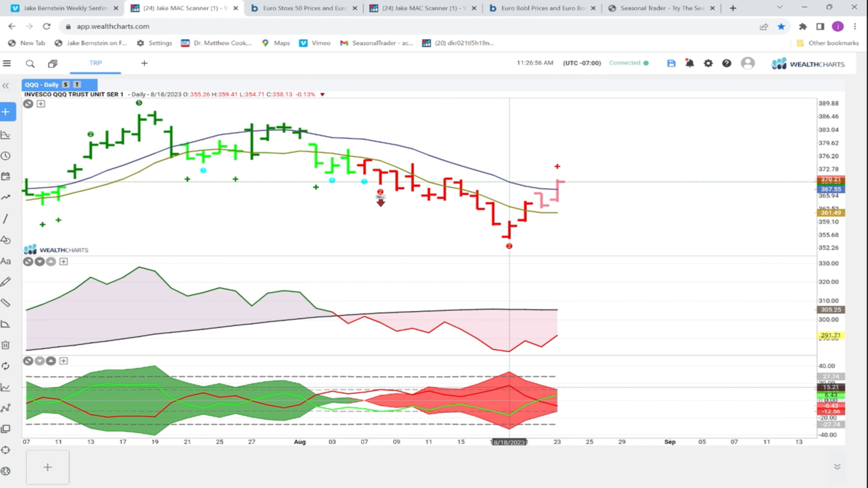Move the middle indicator panel up

tap(51, 262)
